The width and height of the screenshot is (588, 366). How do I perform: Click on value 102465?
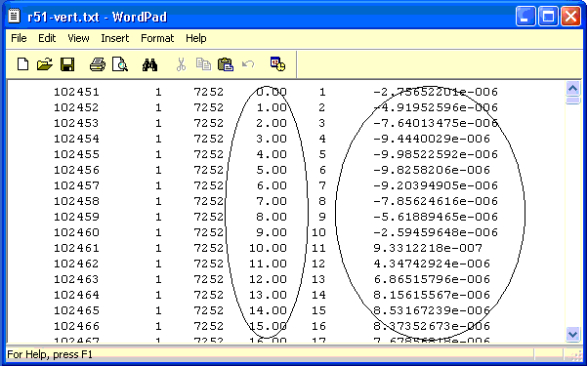tap(76, 310)
